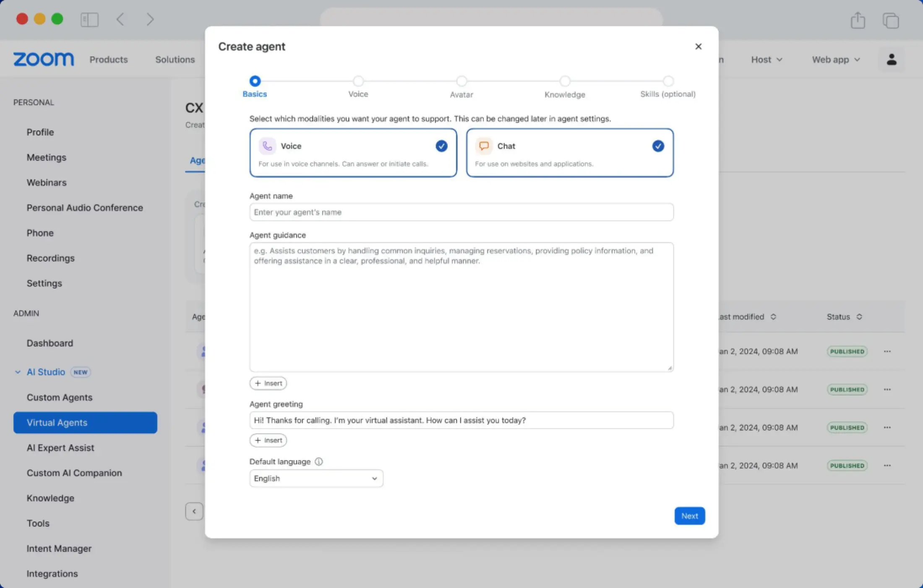Viewport: 923px width, 588px height.
Task: Click the Default language info icon
Action: [x=319, y=461]
